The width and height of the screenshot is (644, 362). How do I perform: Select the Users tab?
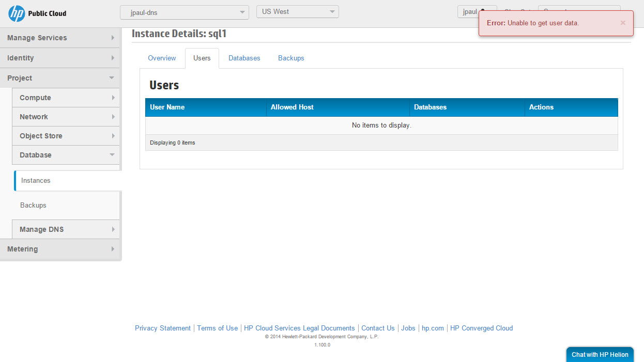point(202,58)
